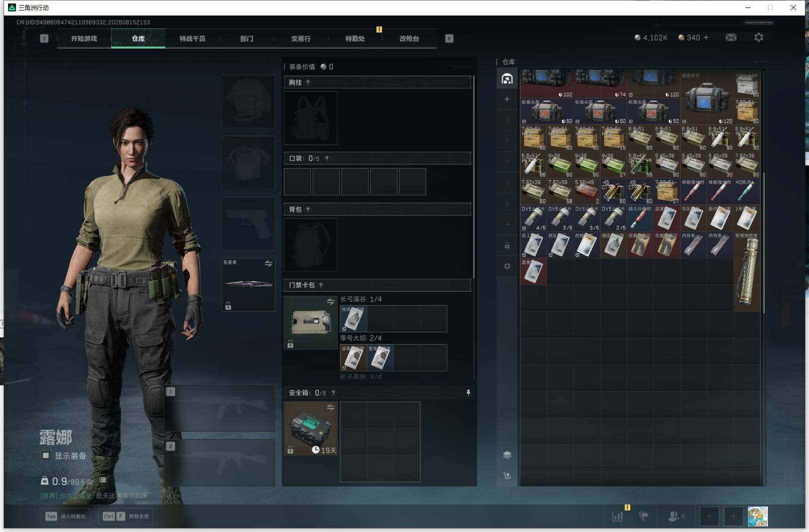Open the 改枪台 tab
This screenshot has width=809, height=532.
409,39
